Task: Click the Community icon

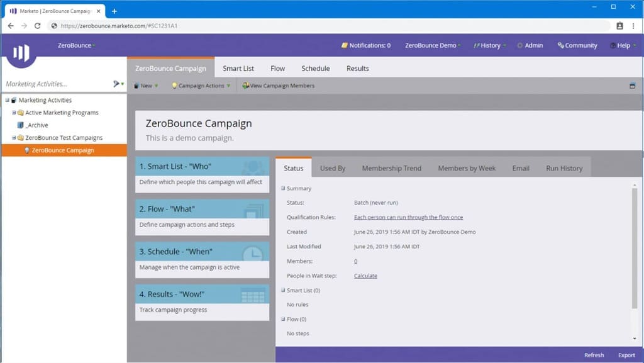Action: coord(560,45)
